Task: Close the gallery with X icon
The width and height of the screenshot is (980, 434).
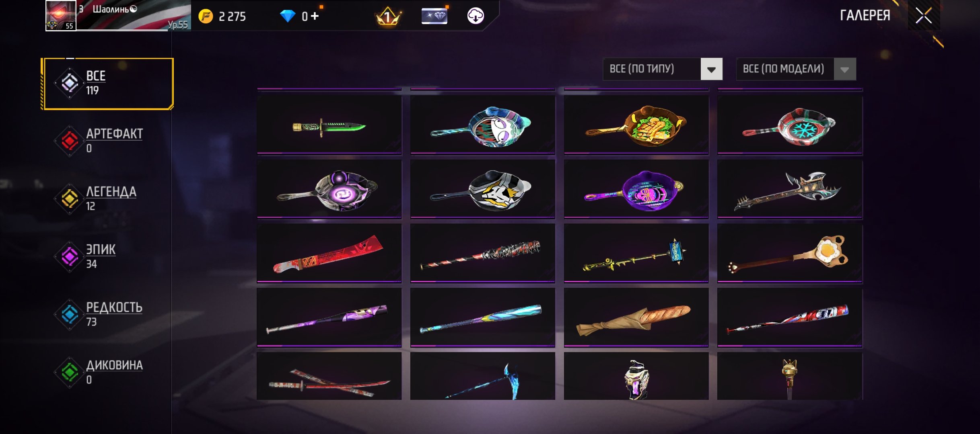Action: (923, 16)
